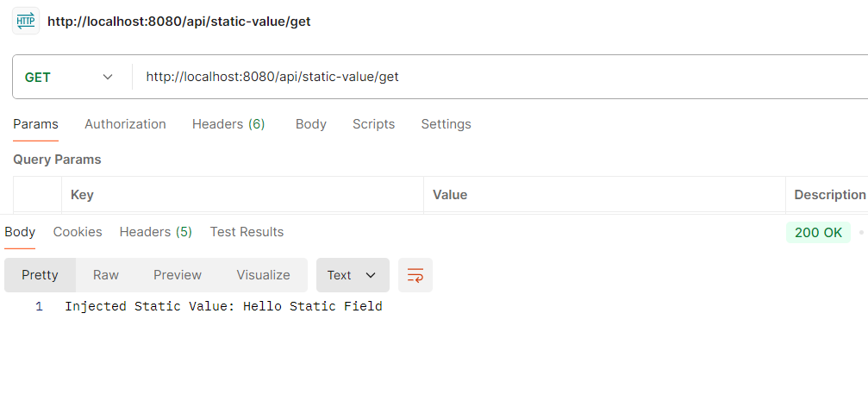Select the request Body tab

(x=311, y=124)
